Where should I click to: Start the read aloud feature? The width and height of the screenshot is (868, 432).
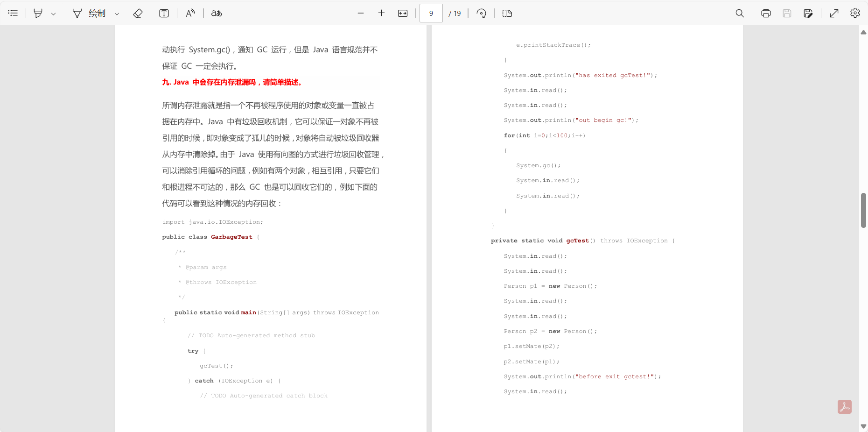[x=190, y=13]
